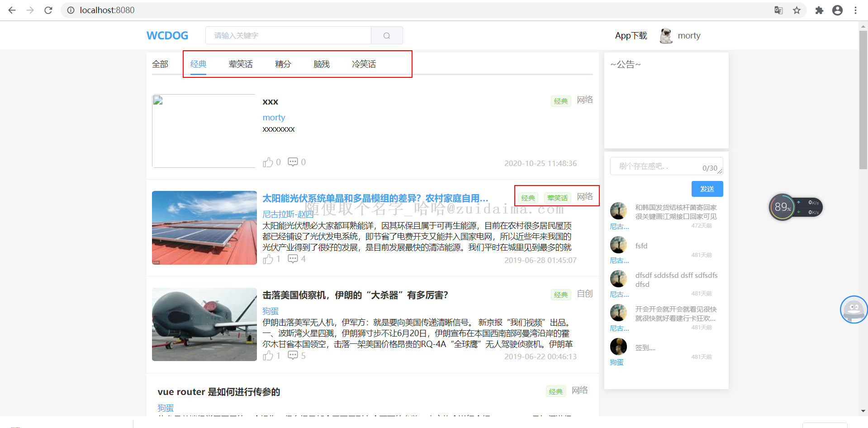
Task: Click the avatar beside the 和韩国发货 message
Action: coord(618,211)
